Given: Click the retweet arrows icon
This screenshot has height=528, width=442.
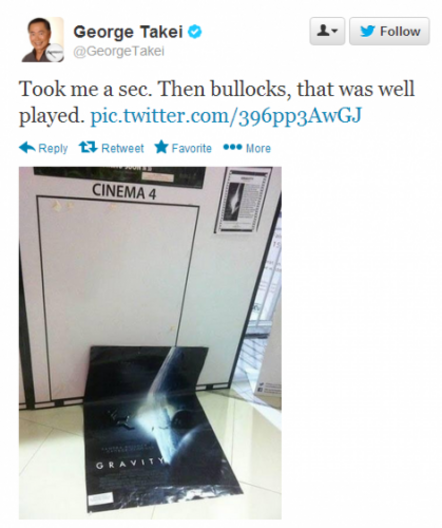Looking at the screenshot, I should [x=88, y=147].
